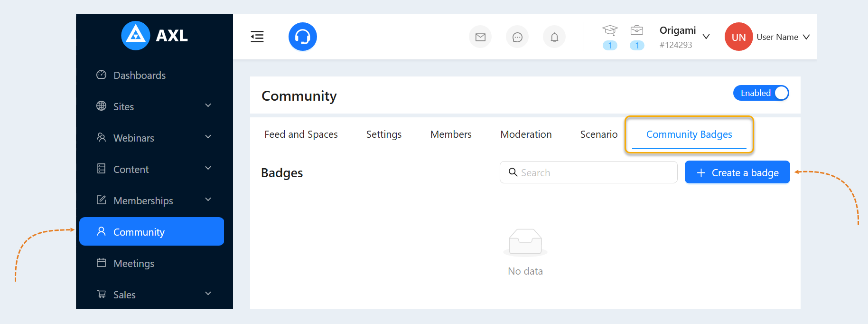Image resolution: width=868 pixels, height=324 pixels.
Task: Switch to the Members tab
Action: (x=451, y=134)
